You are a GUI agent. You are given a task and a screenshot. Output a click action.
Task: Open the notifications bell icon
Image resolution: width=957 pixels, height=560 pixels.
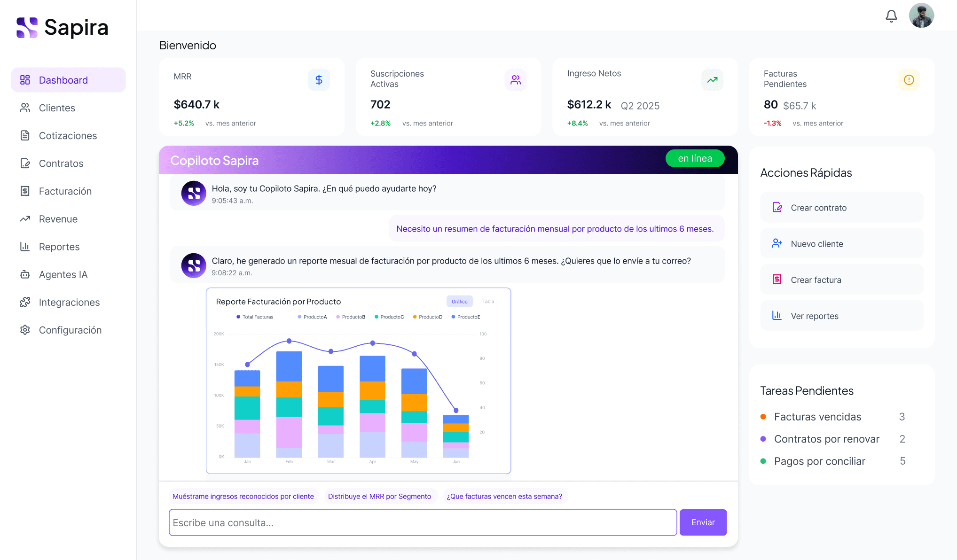click(x=891, y=16)
